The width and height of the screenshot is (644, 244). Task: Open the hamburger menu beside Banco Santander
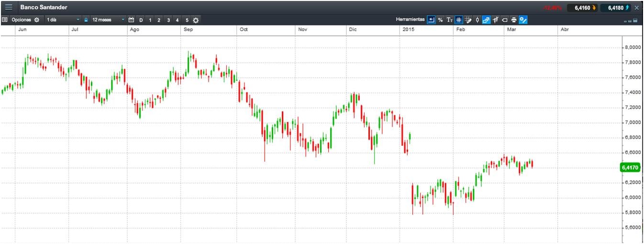pyautogui.click(x=9, y=7)
